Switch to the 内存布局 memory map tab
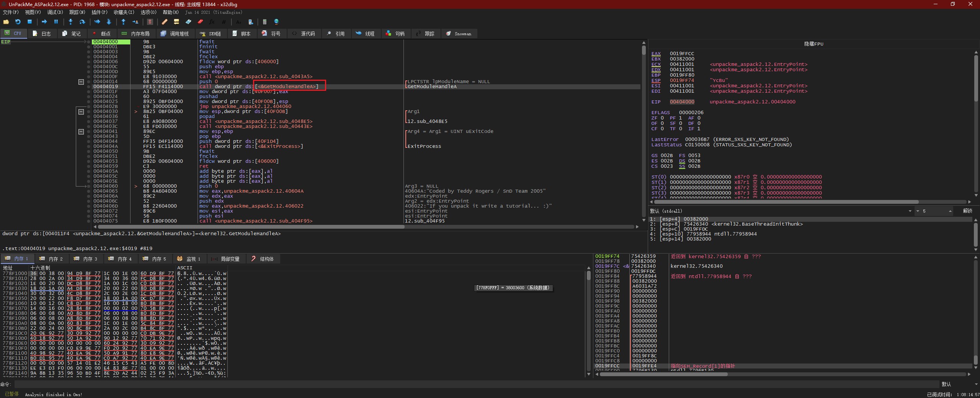 pyautogui.click(x=136, y=34)
